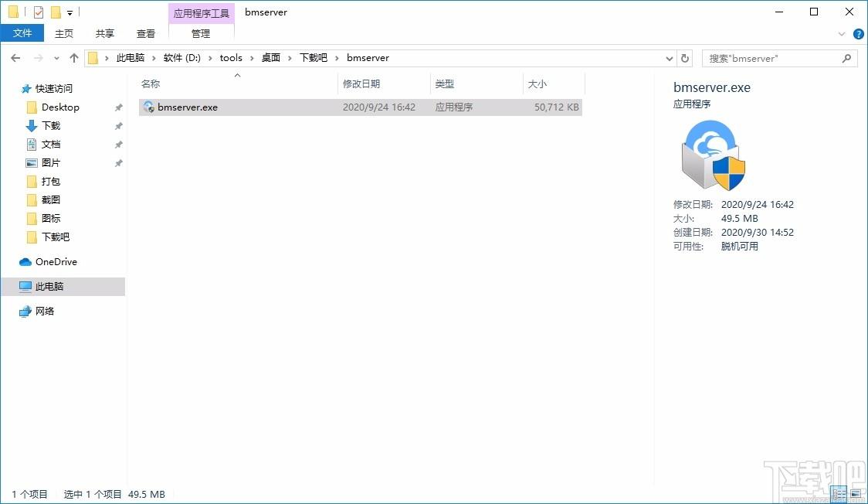Open recent locations dropdown arrow
This screenshot has height=504, width=868.
tap(56, 58)
